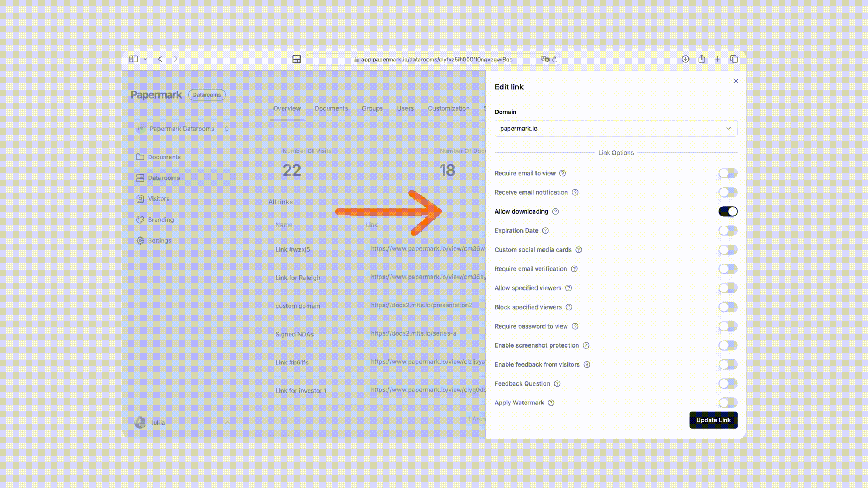Open Datarooms in the left sidebar
Image resolution: width=868 pixels, height=488 pixels.
[183, 178]
